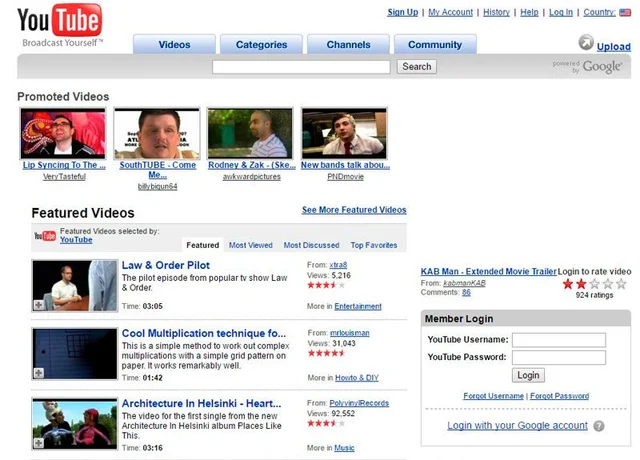Click the YouTube Username field
Screen dimensions: 640x460
pyautogui.click(x=559, y=340)
